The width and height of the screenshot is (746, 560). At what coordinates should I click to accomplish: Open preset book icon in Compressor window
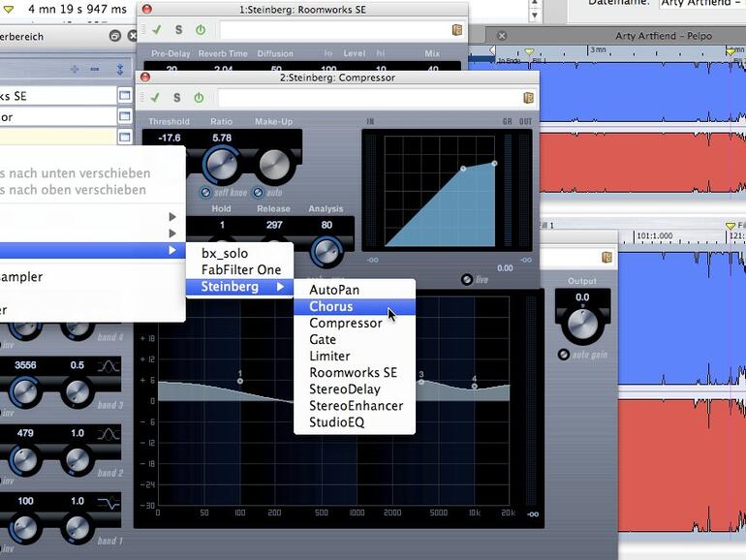point(528,98)
